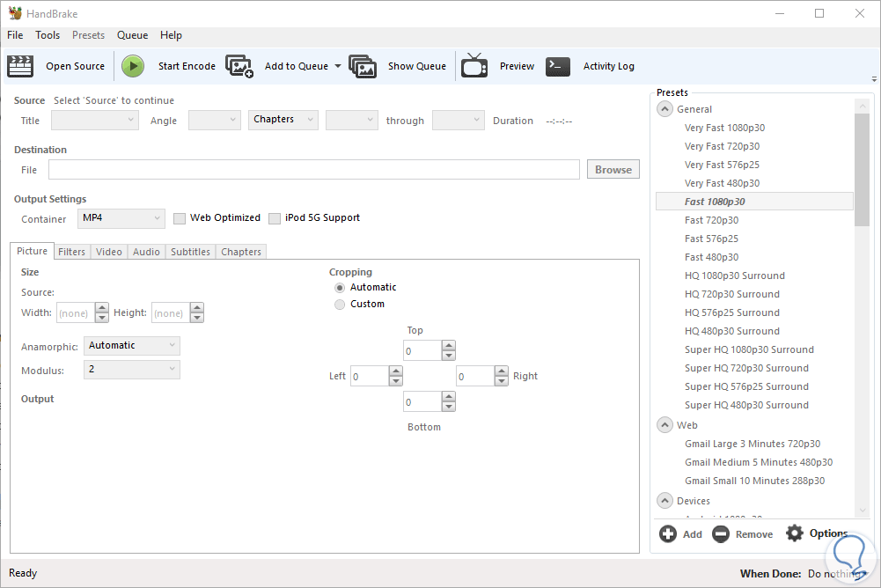This screenshot has width=881, height=588.
Task: Click the toolbar overflow arrow at far right
Action: coord(874,79)
